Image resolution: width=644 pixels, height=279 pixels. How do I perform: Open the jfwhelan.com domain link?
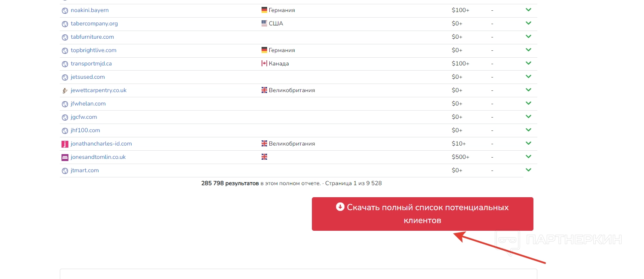[x=88, y=104]
